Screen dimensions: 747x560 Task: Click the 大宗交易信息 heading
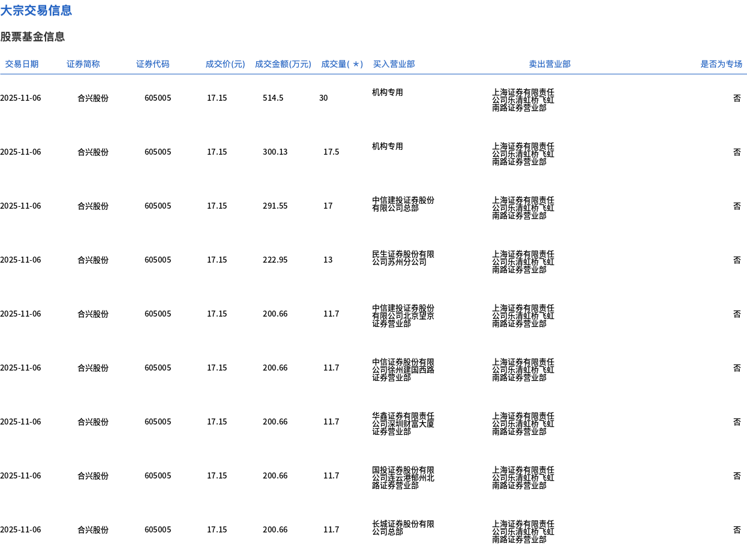36,10
